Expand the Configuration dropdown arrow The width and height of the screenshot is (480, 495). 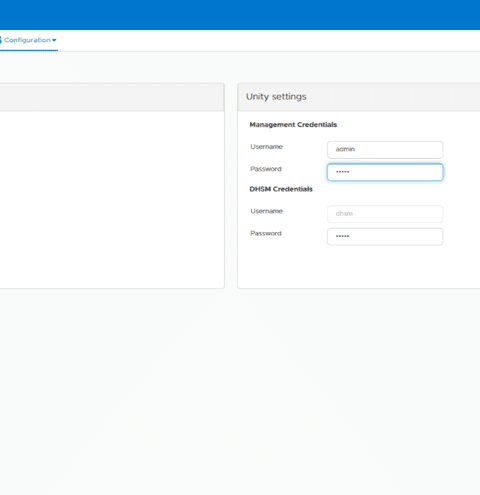click(54, 40)
